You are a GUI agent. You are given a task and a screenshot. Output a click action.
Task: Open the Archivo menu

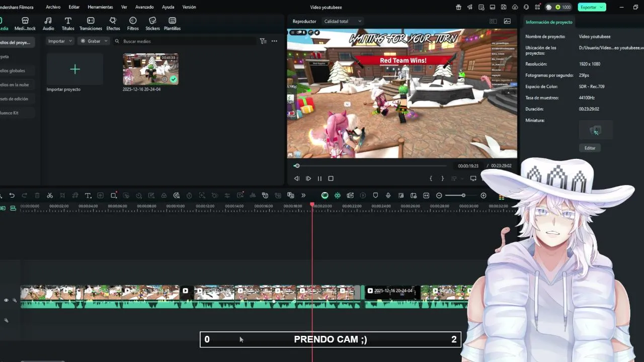53,7
